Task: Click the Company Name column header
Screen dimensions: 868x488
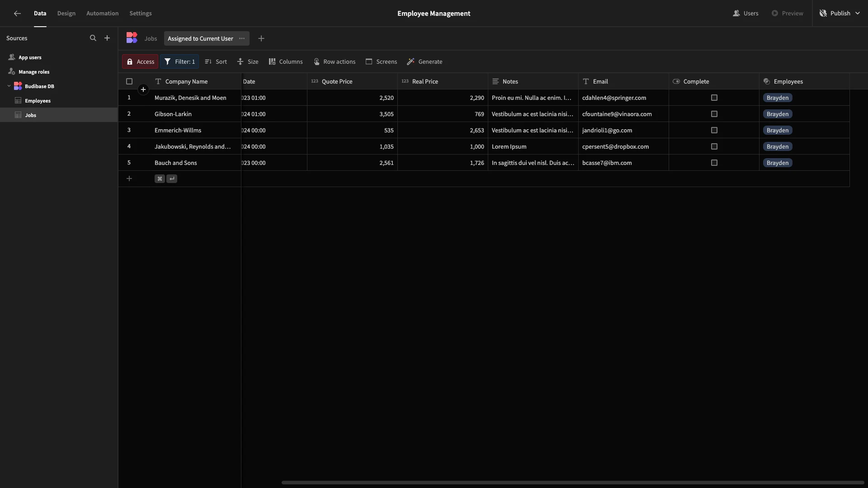Action: tap(196, 81)
